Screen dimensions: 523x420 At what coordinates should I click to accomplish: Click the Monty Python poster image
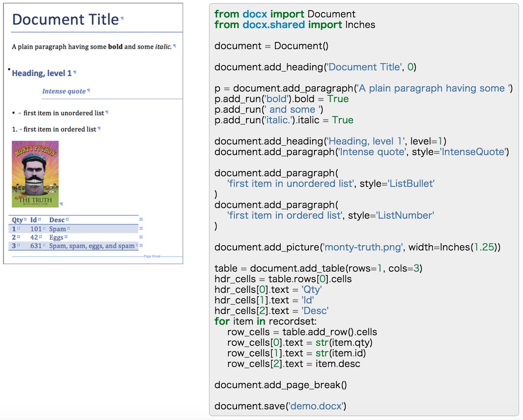35,174
